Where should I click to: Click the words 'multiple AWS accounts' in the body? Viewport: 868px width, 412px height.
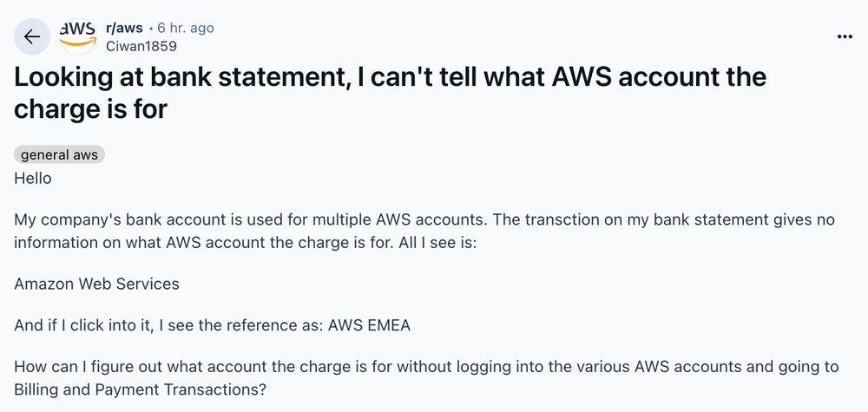pos(398,219)
